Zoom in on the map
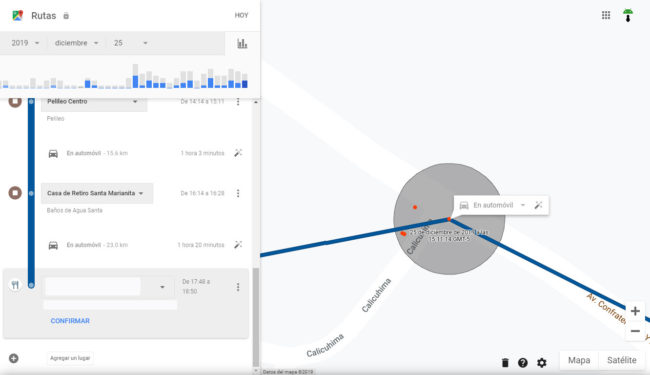The width and height of the screenshot is (650, 375). (635, 311)
